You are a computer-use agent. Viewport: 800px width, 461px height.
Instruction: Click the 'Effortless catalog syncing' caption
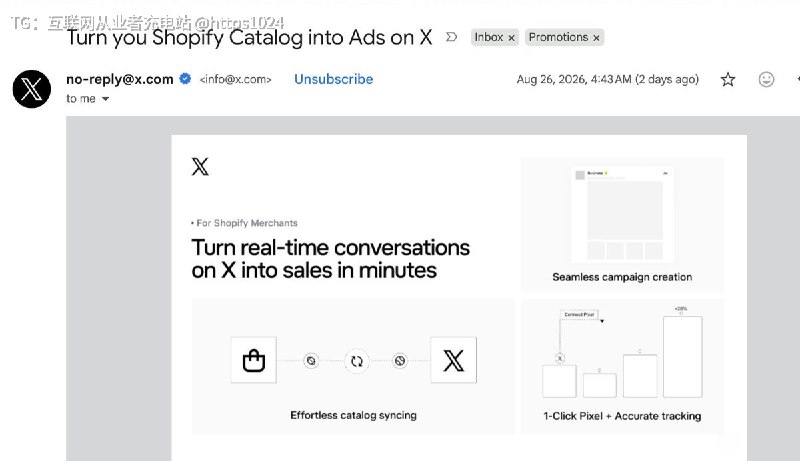pyautogui.click(x=353, y=415)
